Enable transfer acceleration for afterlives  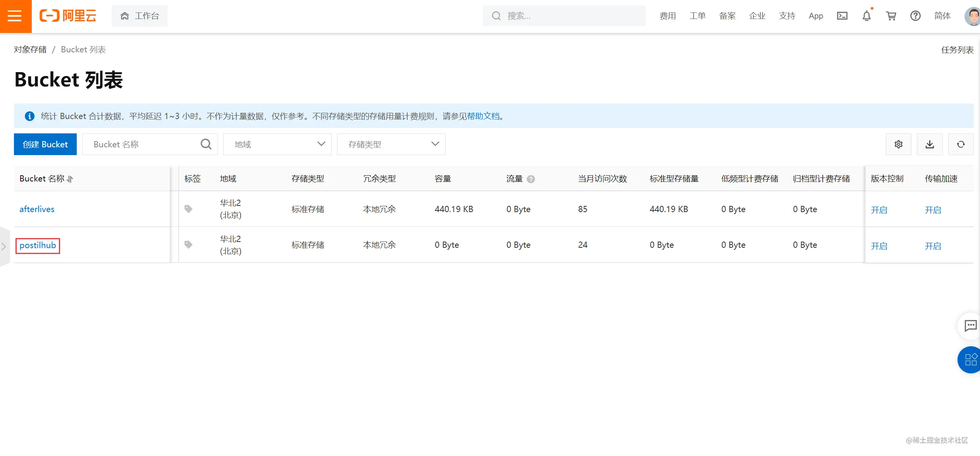click(933, 210)
